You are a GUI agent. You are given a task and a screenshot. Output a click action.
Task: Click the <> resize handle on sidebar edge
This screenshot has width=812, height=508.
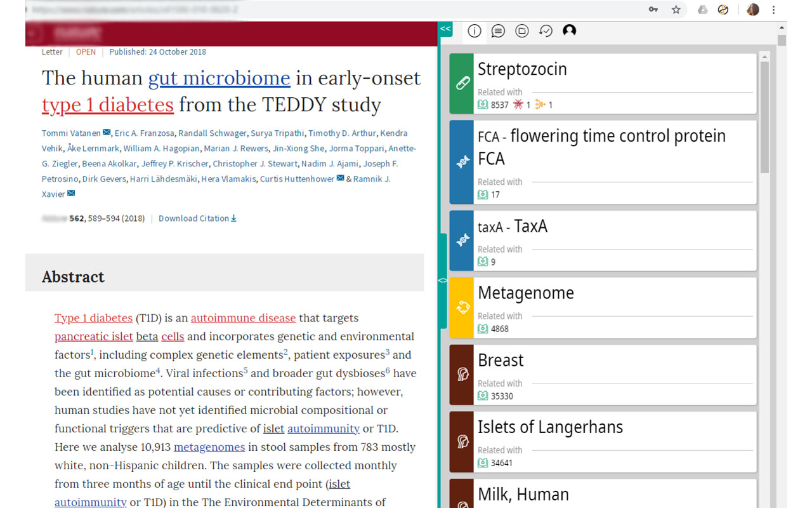pyautogui.click(x=443, y=280)
